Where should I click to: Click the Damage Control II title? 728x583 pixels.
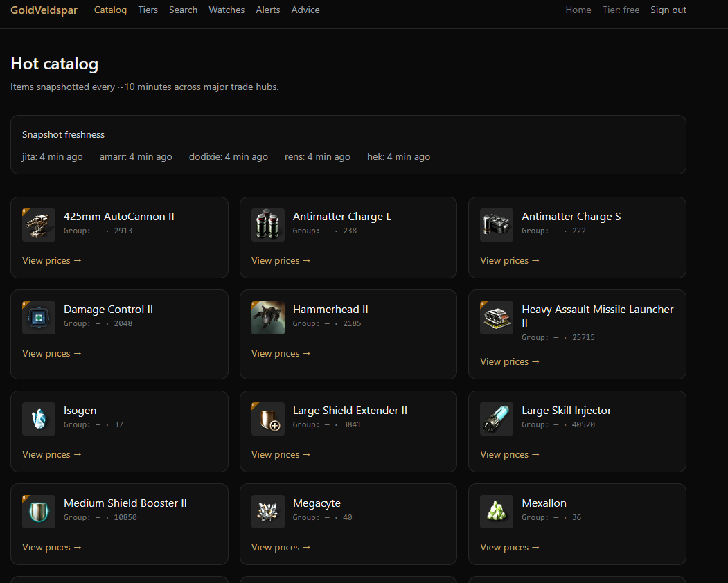[108, 310]
